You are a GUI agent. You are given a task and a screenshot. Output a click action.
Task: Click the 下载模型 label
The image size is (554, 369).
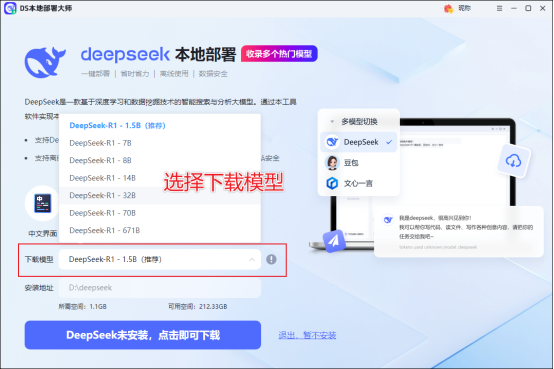tap(39, 259)
